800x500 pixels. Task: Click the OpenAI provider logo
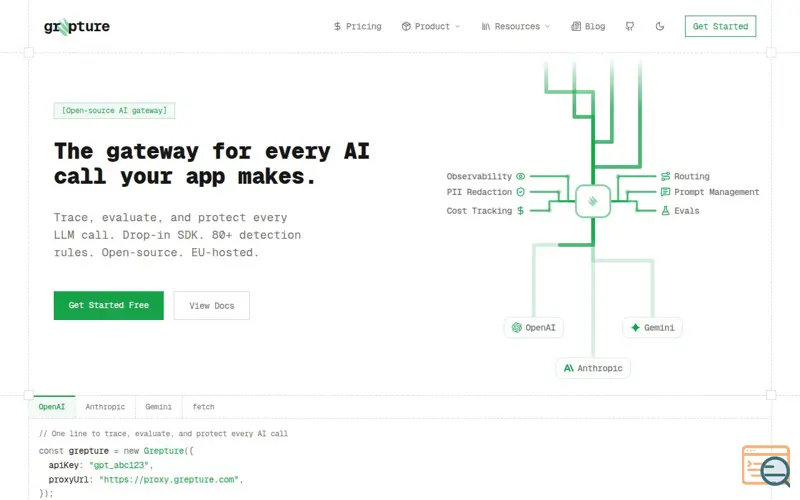(x=517, y=328)
